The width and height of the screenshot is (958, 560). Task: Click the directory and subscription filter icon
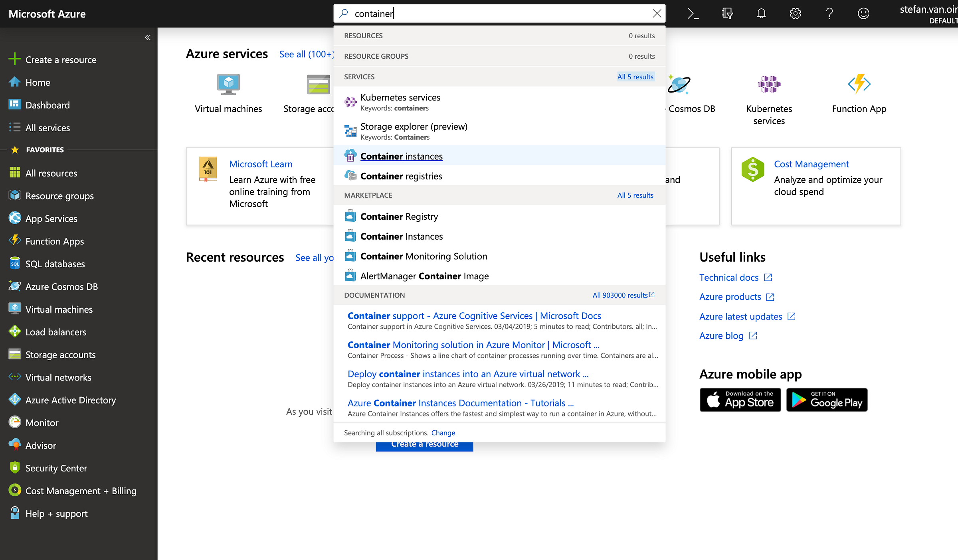coord(727,14)
